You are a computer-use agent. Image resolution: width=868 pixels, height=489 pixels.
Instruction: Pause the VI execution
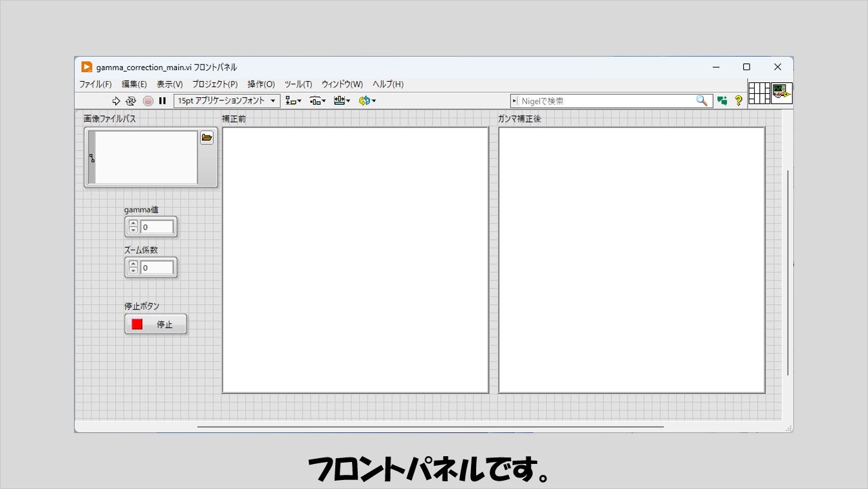[163, 101]
